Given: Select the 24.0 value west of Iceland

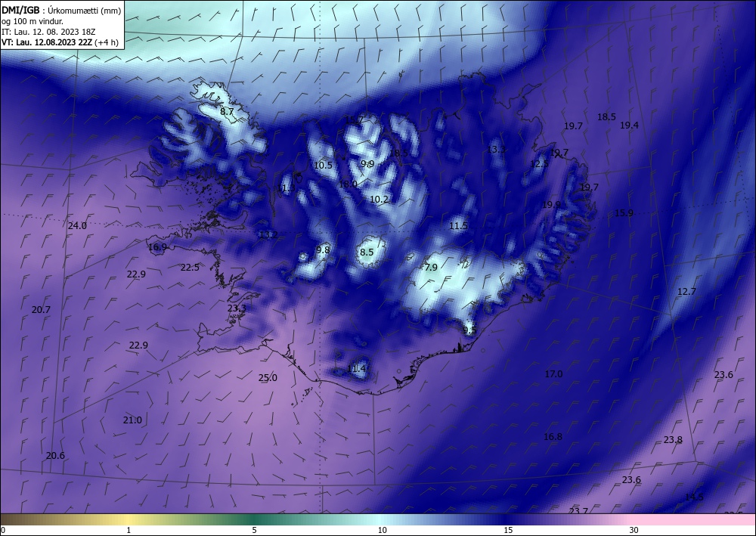Looking at the screenshot, I should point(77,225).
